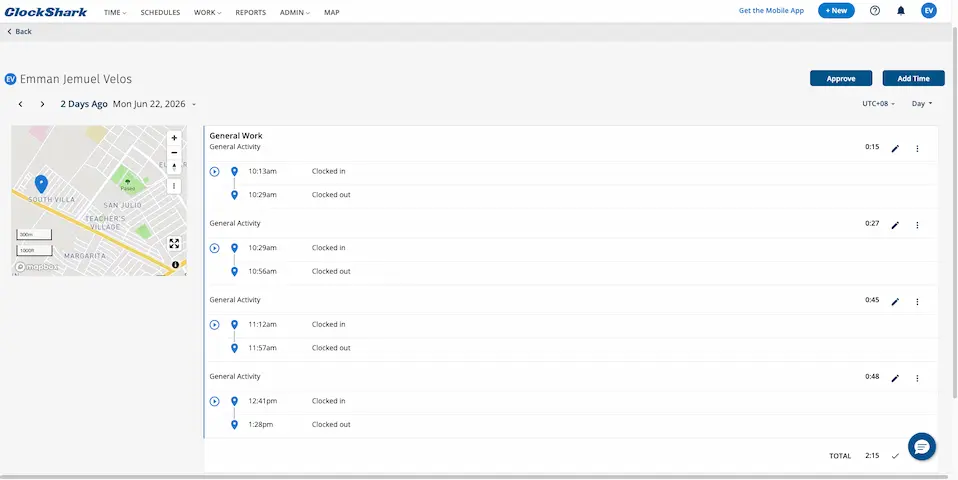This screenshot has width=958, height=480.
Task: Go to REPORTS page
Action: coord(250,12)
